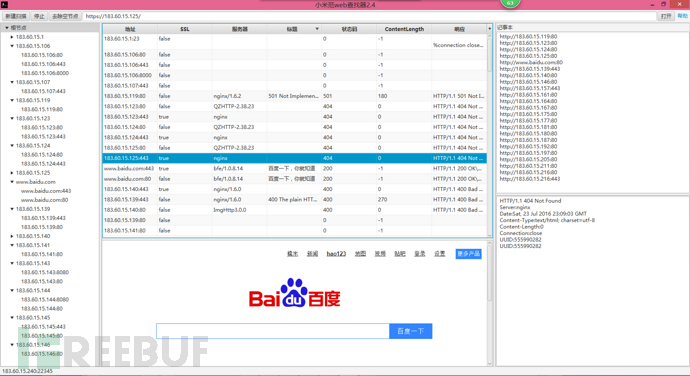This screenshot has height=376, width=690.
Task: Click the Baidu search input box
Action: point(273,331)
